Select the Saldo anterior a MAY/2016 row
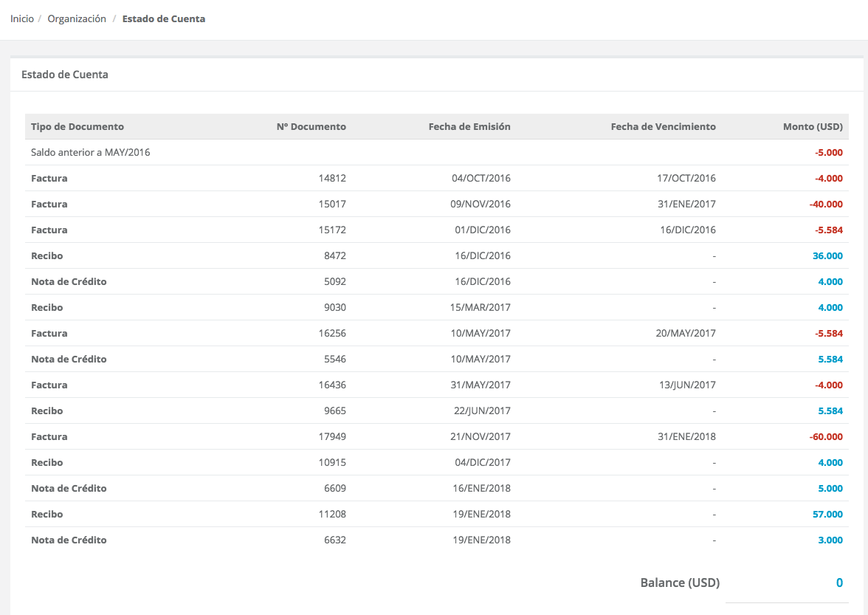The image size is (868, 615). tap(90, 152)
